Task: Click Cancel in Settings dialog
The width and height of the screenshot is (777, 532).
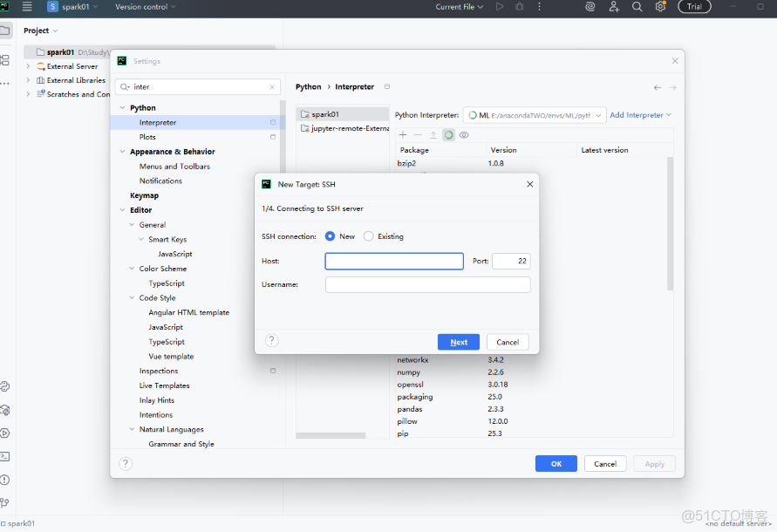Action: [605, 464]
